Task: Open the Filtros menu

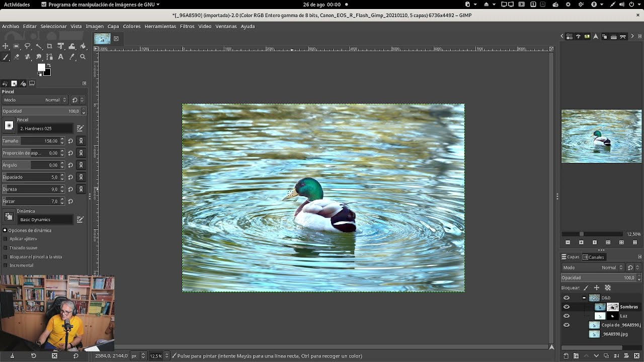Action: pyautogui.click(x=187, y=26)
